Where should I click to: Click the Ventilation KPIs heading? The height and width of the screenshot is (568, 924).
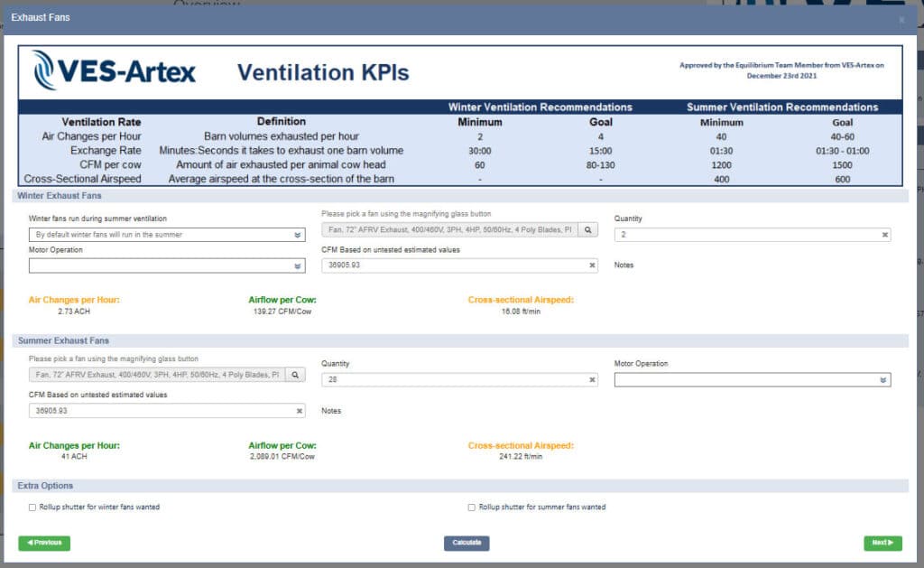(x=323, y=72)
